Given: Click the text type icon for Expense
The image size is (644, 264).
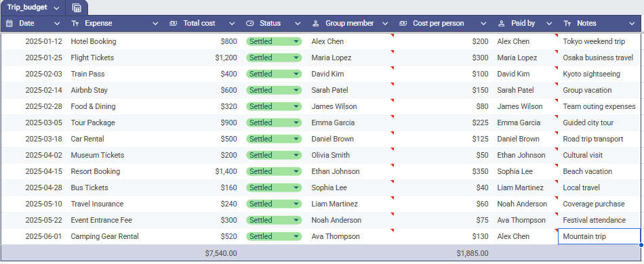Looking at the screenshot, I should [x=75, y=24].
